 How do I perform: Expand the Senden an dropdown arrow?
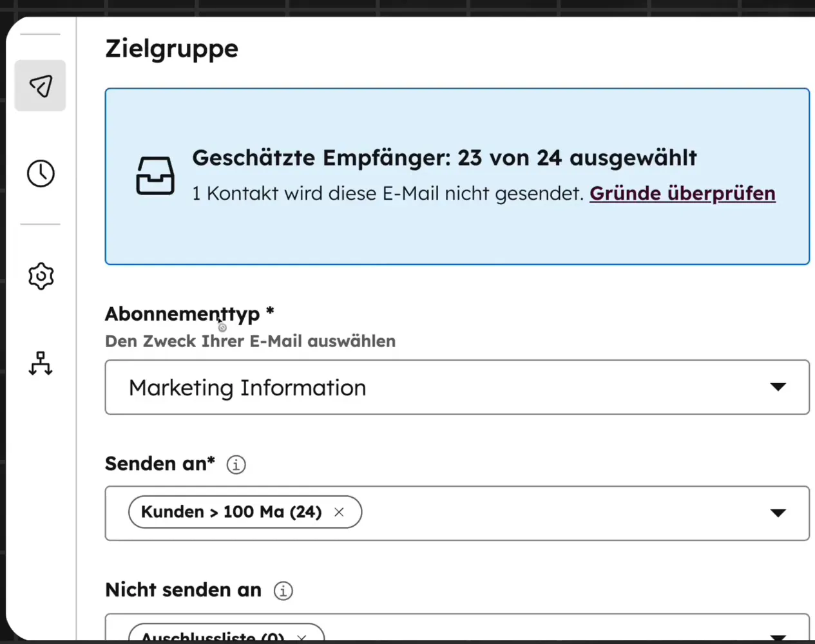click(x=778, y=513)
